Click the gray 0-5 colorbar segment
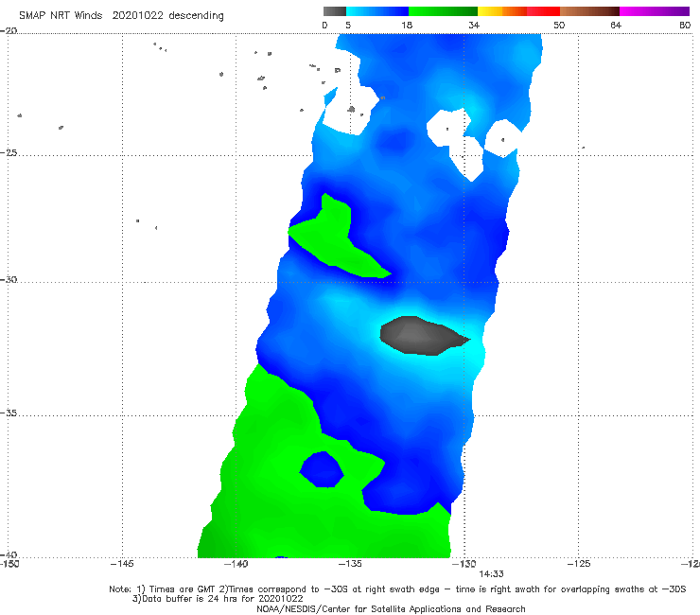Image resolution: width=700 pixels, height=615 pixels. click(334, 11)
